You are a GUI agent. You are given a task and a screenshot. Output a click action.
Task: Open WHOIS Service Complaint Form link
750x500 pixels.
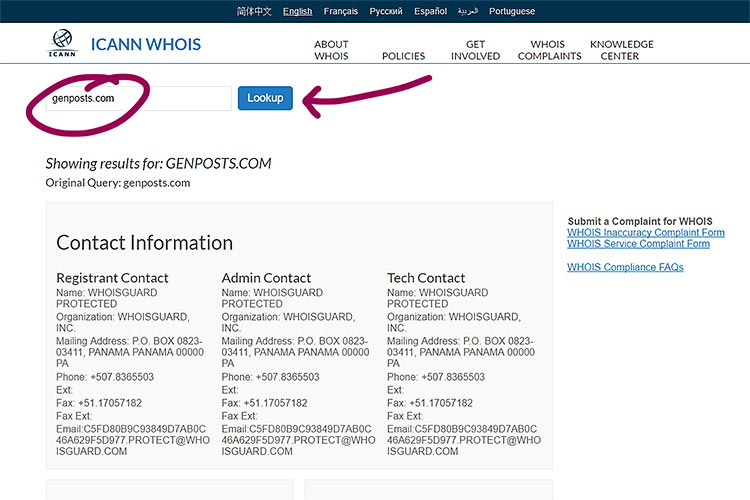pyautogui.click(x=639, y=244)
